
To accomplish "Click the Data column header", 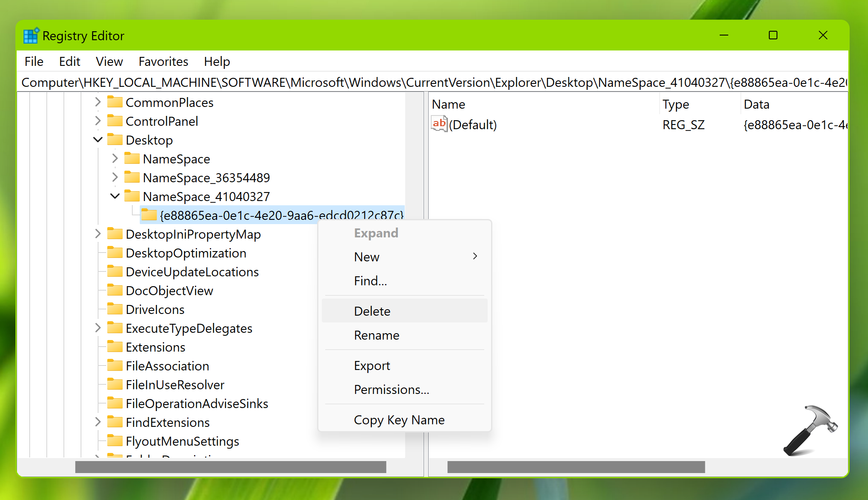I will tap(756, 104).
